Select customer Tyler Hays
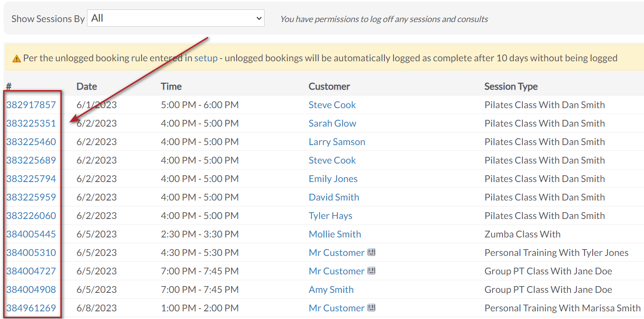The image size is (644, 319). click(x=330, y=216)
